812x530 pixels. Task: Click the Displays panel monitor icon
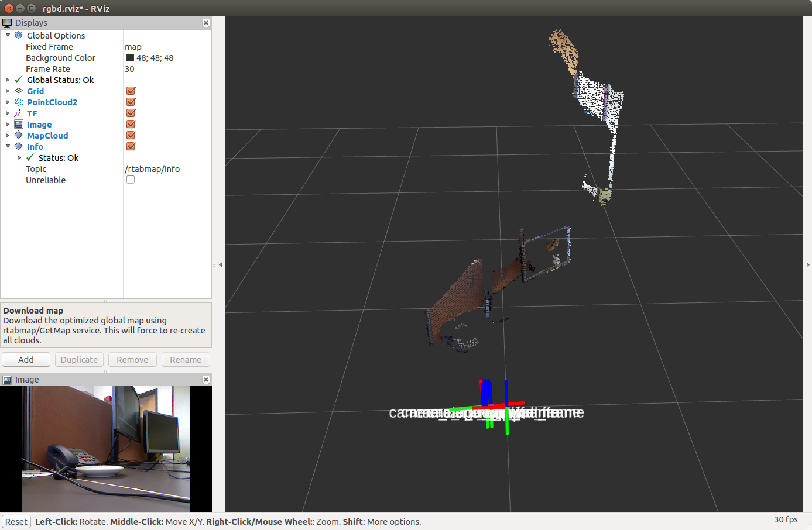[7, 23]
